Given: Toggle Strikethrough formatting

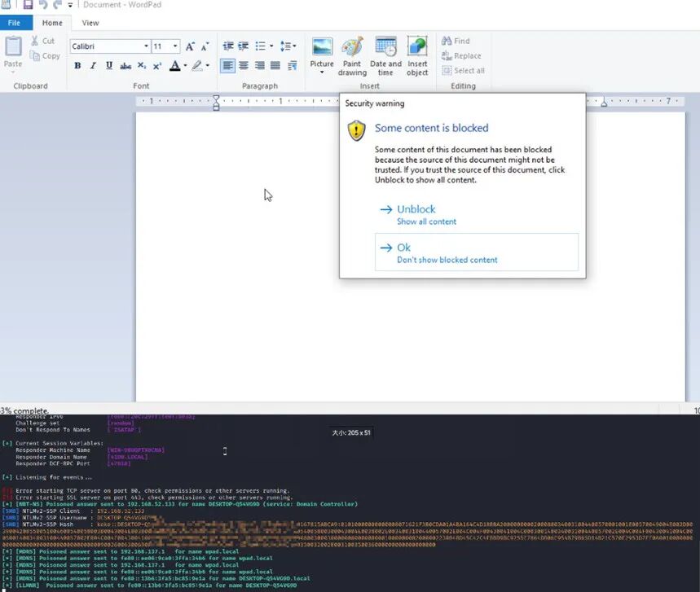Looking at the screenshot, I should point(125,66).
